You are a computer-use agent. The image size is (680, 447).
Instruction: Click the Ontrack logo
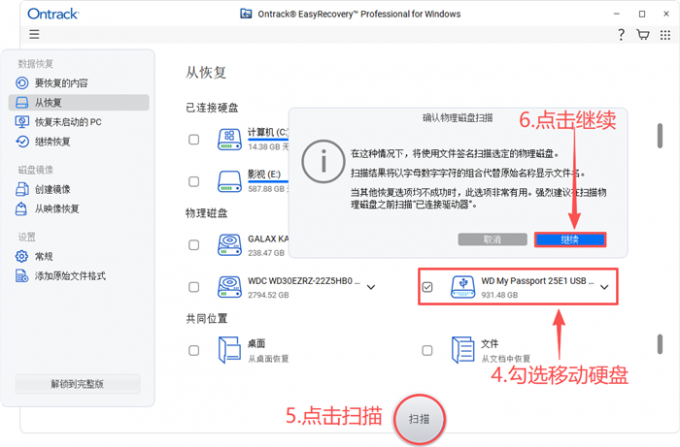53,14
